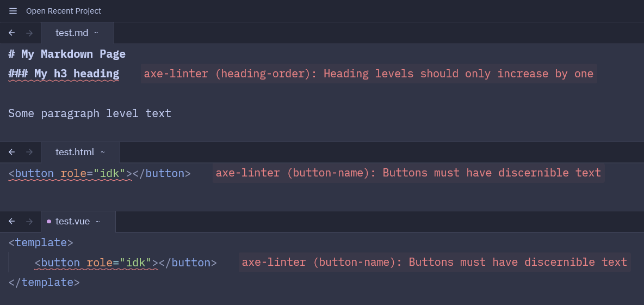Click Open Recent Project in title bar
Image resolution: width=644 pixels, height=305 pixels.
[x=64, y=11]
